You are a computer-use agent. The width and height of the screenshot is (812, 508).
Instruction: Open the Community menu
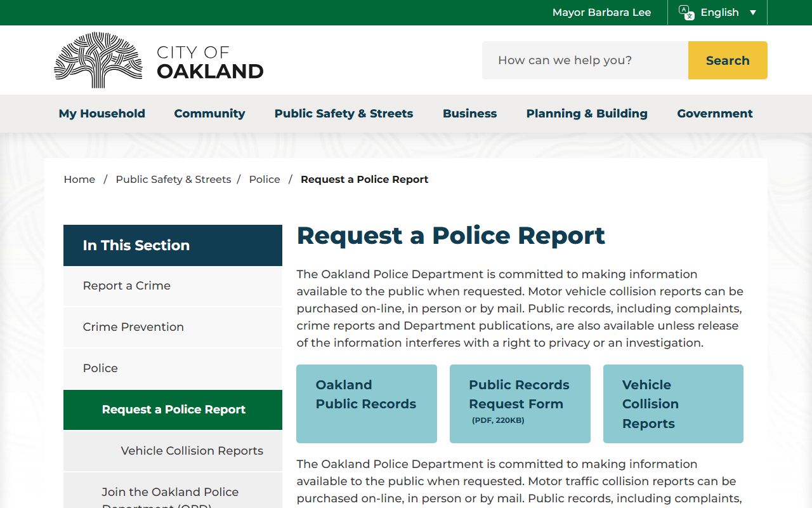tap(209, 114)
